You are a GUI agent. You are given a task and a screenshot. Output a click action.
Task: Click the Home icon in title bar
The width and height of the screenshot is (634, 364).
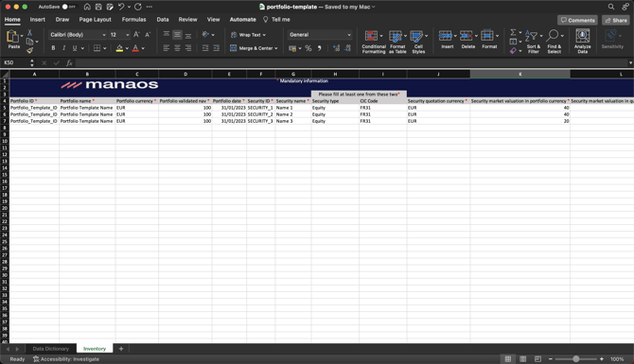click(x=87, y=7)
